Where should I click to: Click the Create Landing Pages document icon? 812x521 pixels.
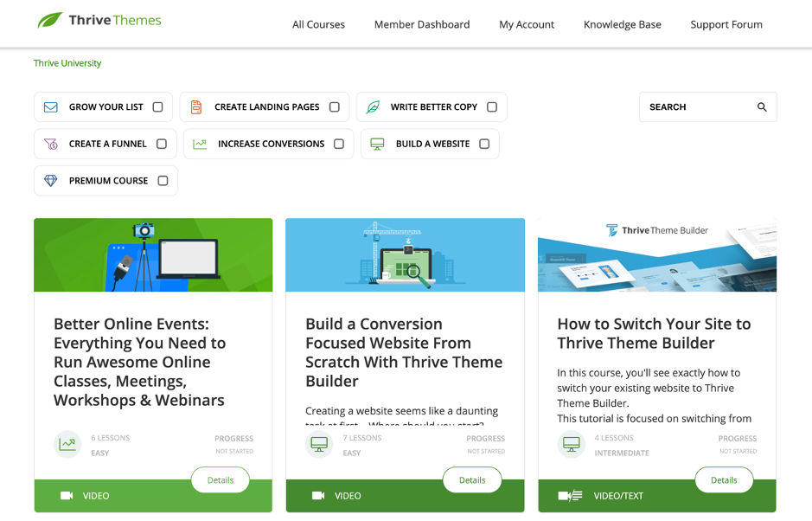point(196,107)
